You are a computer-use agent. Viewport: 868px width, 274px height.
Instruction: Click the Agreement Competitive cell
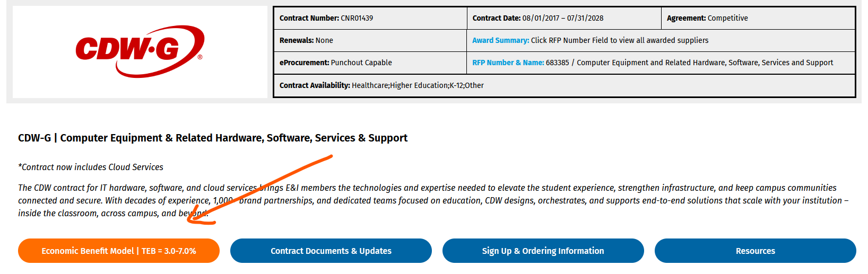[758, 18]
